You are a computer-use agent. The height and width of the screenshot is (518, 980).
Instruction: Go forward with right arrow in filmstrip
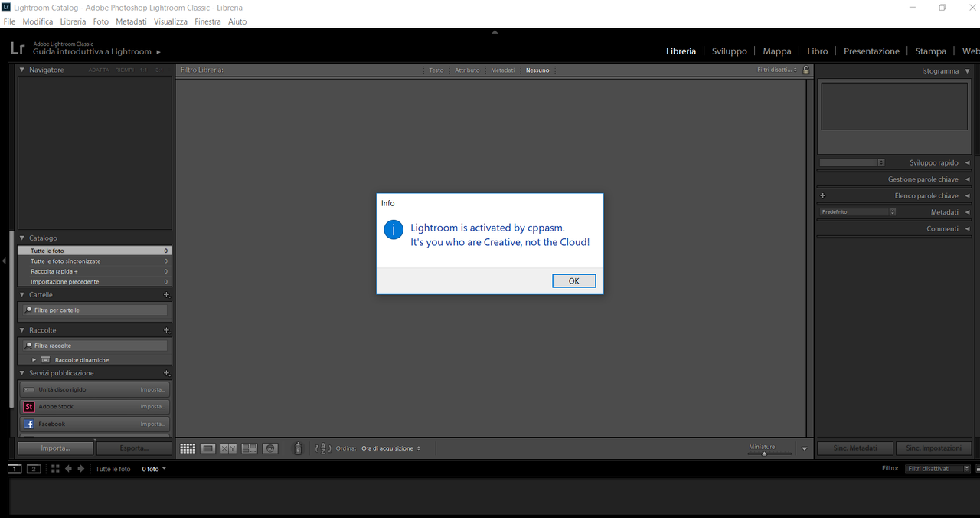click(80, 469)
